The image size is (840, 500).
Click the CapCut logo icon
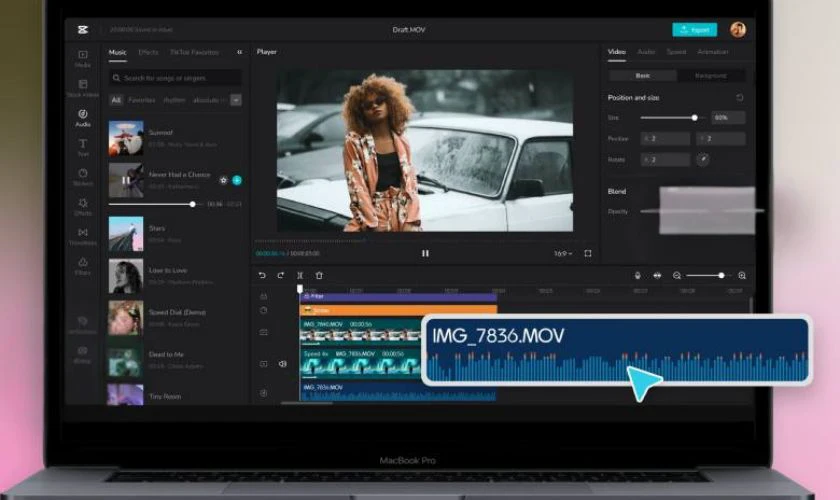coord(82,29)
